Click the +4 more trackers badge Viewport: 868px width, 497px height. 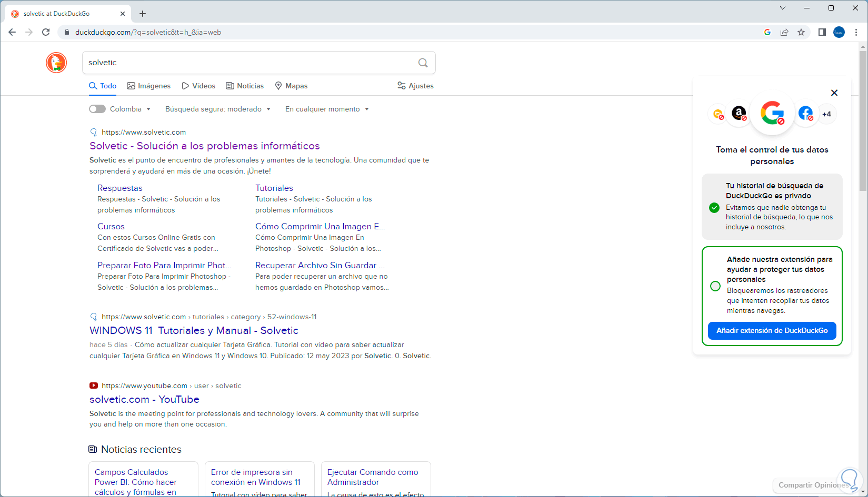[x=827, y=114]
